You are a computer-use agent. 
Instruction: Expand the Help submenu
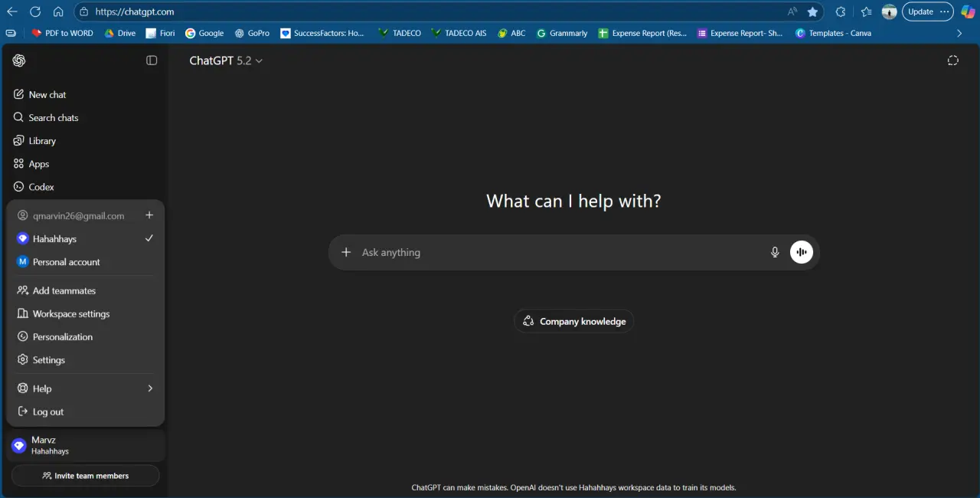86,388
